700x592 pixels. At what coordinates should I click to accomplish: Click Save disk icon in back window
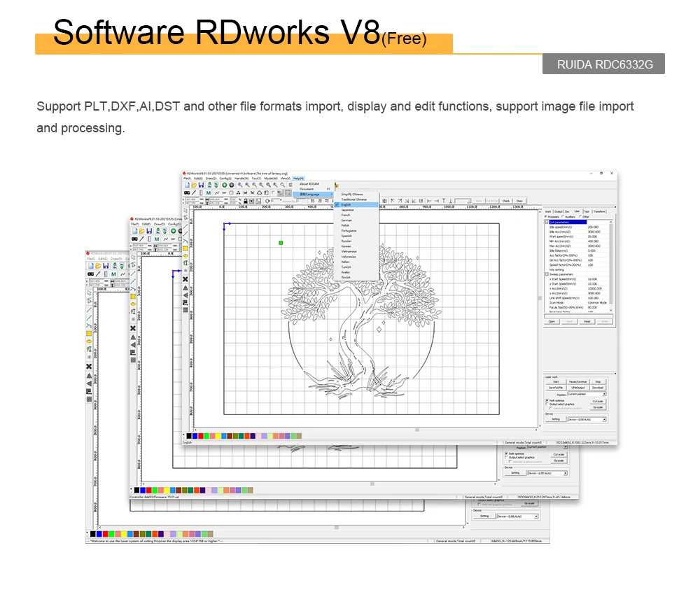(x=106, y=266)
